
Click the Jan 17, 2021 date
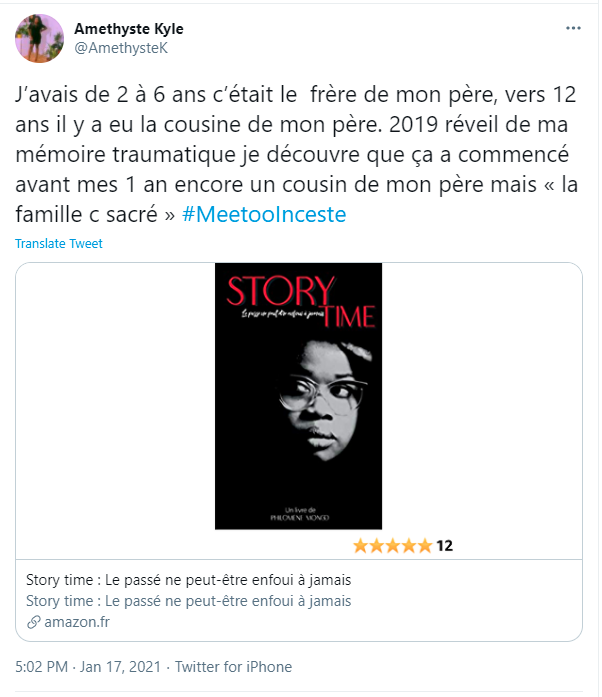click(x=120, y=667)
